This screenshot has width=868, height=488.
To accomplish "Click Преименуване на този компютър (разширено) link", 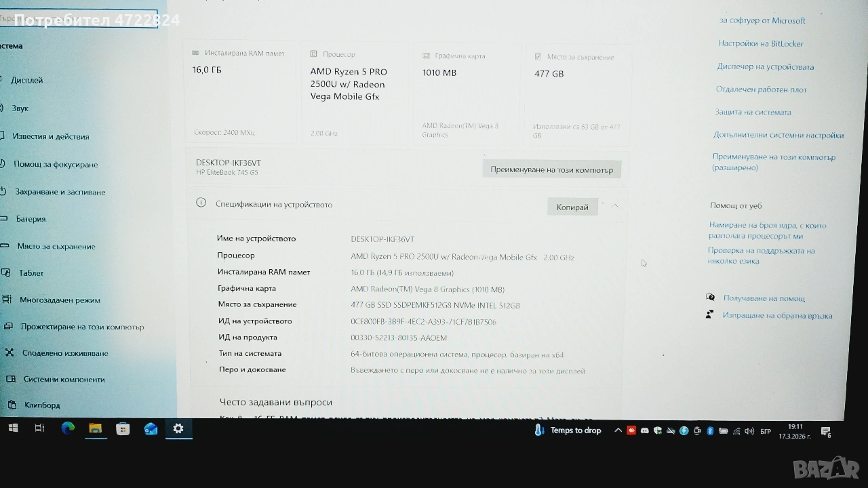I will pyautogui.click(x=774, y=162).
